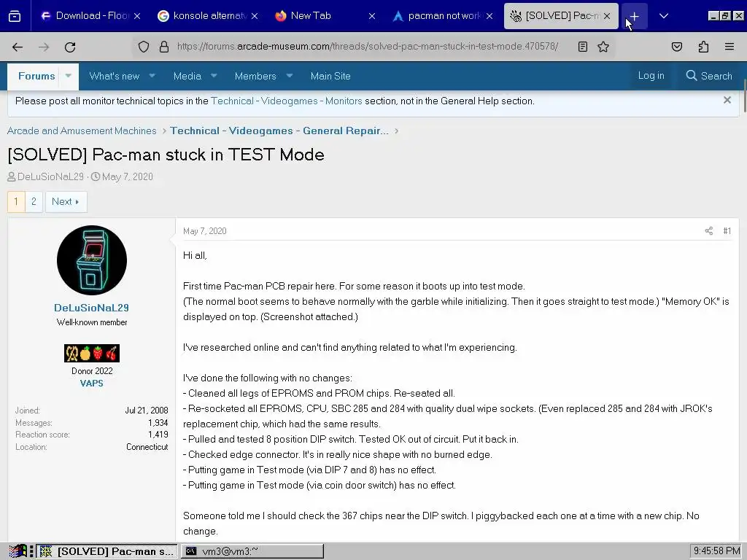
Task: Expand What's new dropdown arrow
Action: pos(152,76)
